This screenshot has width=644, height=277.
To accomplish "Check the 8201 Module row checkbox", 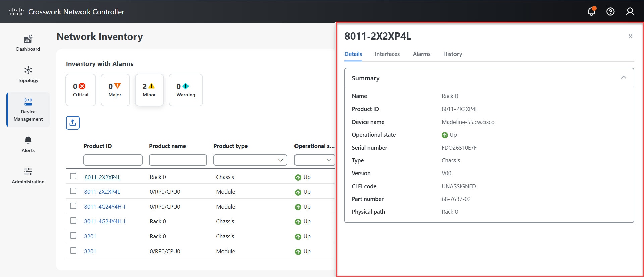I will coord(73,251).
